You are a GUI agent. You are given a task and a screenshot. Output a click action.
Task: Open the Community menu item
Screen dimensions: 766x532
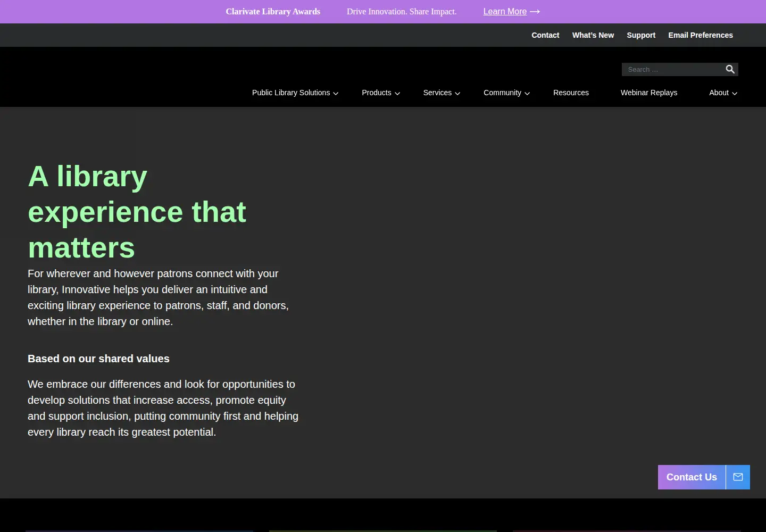(x=502, y=93)
